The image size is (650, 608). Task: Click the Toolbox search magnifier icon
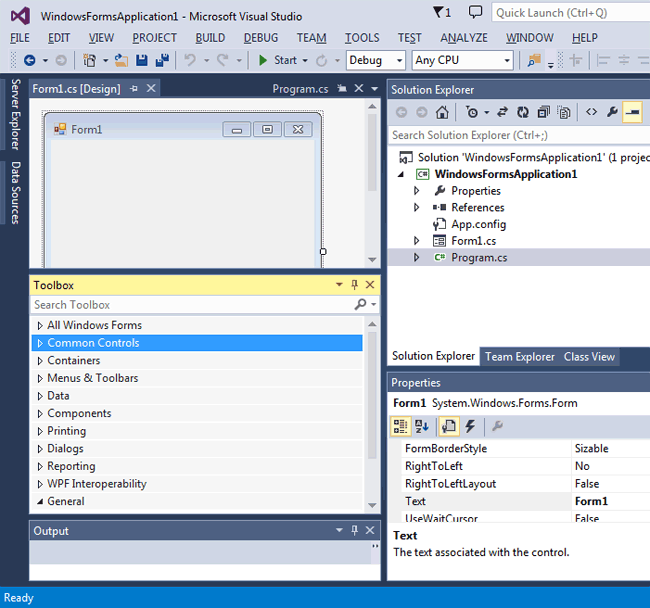pyautogui.click(x=360, y=305)
